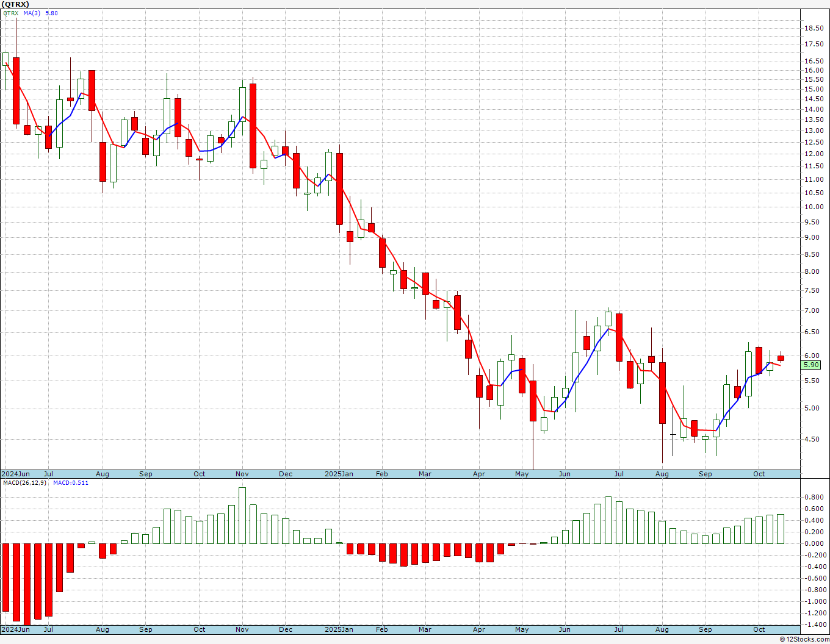This screenshot has height=644, width=830.
Task: Click the Nov label on price timeline
Action: tap(242, 474)
